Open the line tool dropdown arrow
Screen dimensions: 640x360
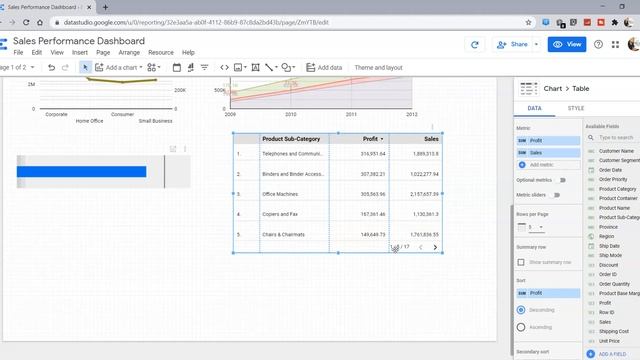tap(276, 67)
